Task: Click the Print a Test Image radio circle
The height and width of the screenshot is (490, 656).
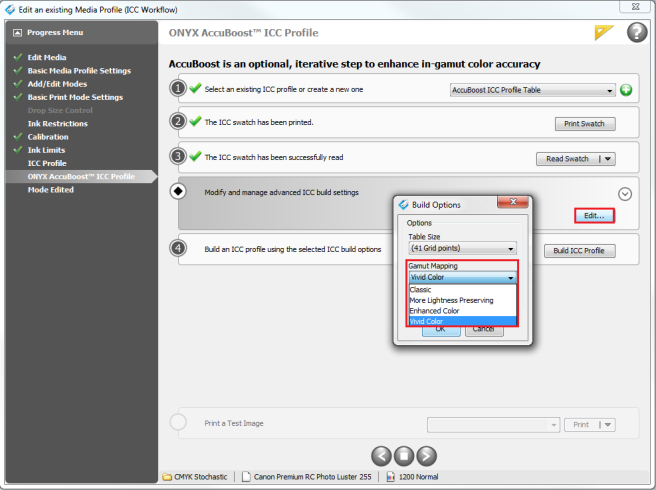Action: pos(178,422)
